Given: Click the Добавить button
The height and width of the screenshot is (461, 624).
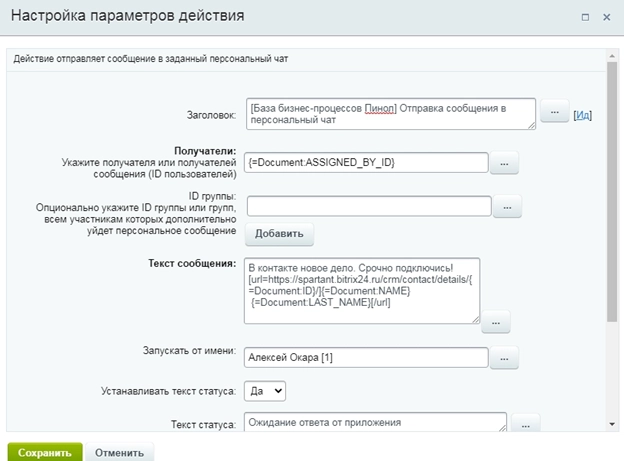Looking at the screenshot, I should (279, 234).
